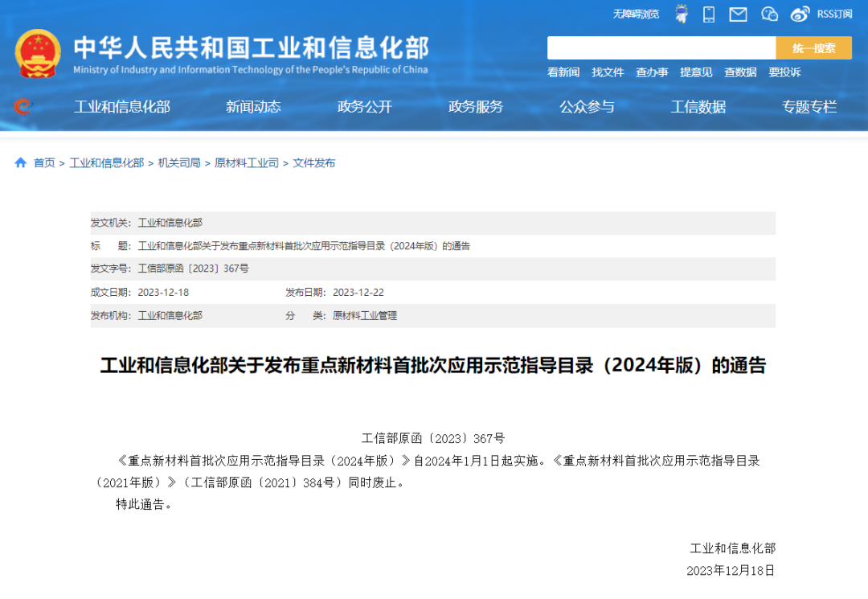Open the 工信数据 navigation tab
The width and height of the screenshot is (868, 599).
click(x=698, y=107)
